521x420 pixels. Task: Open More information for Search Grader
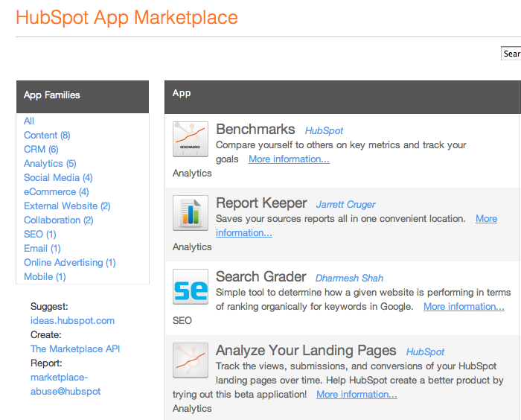(x=464, y=306)
